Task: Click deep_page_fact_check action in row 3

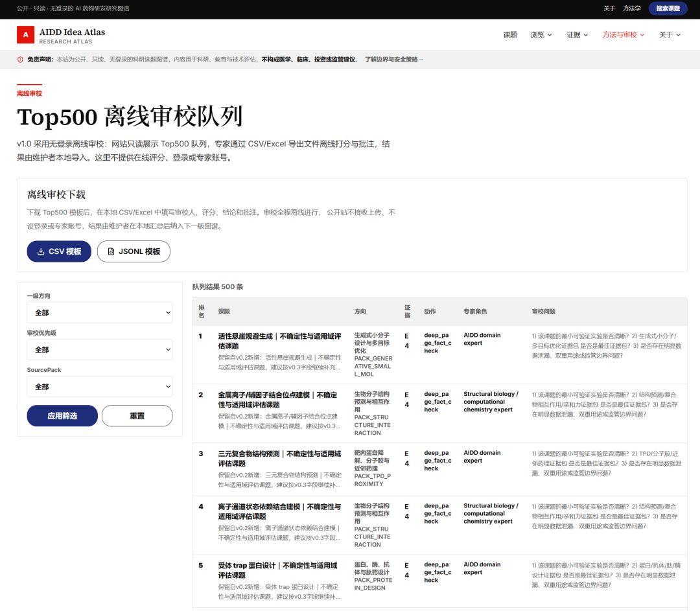Action: pyautogui.click(x=437, y=461)
